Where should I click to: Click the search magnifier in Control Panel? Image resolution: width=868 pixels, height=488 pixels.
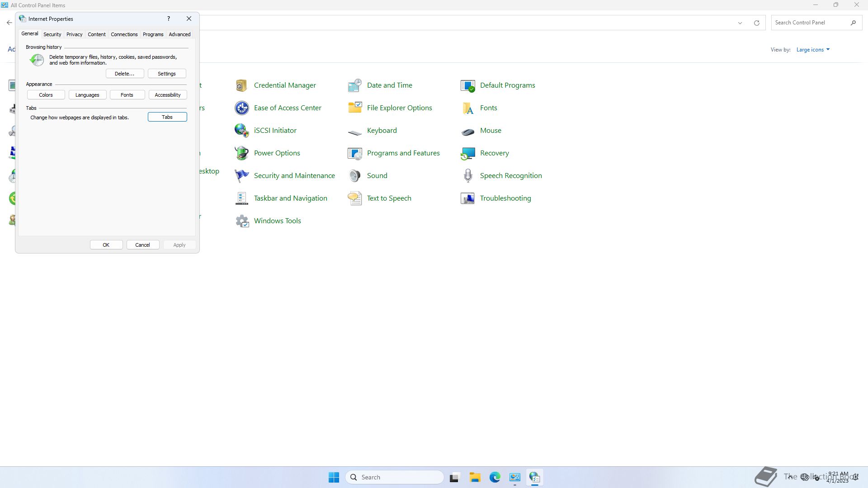[x=853, y=23]
